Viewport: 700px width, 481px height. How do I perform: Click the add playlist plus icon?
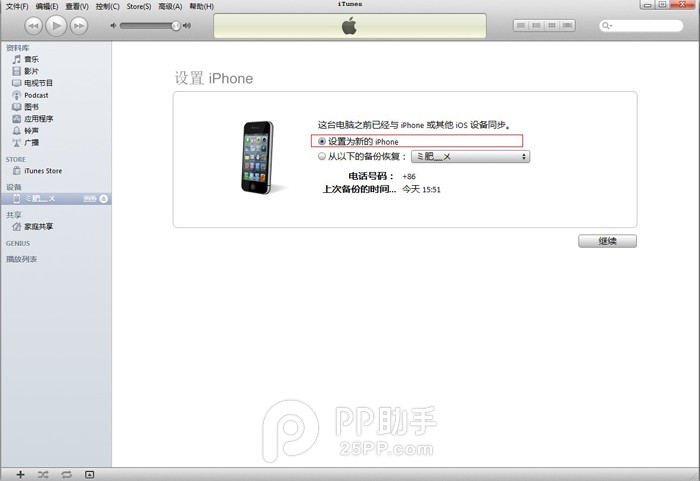[20, 474]
